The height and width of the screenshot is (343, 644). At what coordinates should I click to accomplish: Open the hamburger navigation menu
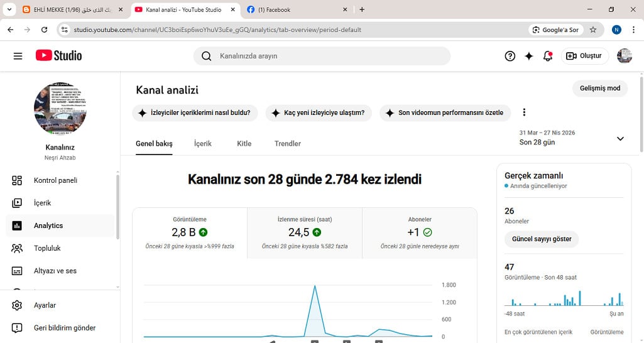(18, 56)
